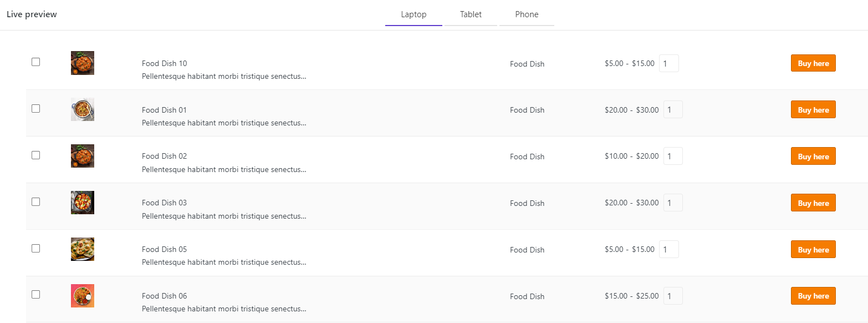Image resolution: width=868 pixels, height=323 pixels.
Task: Enable the checkbox for Food Dish 06
Action: click(x=35, y=295)
